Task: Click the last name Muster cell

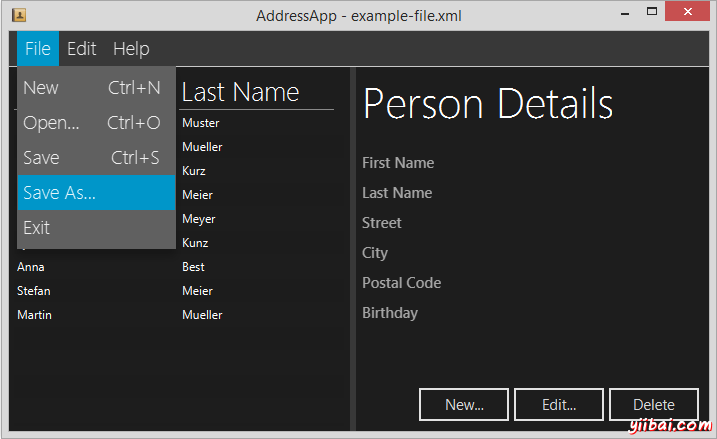Action: coord(201,123)
